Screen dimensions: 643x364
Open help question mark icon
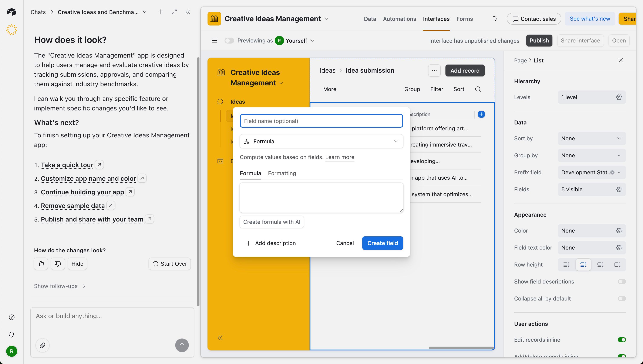pos(11,317)
